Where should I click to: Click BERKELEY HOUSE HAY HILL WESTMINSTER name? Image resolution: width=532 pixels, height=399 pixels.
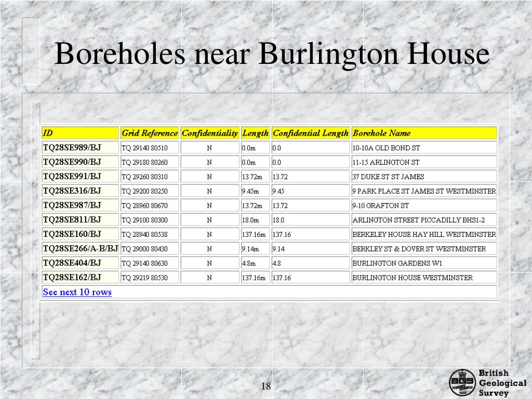pos(424,234)
